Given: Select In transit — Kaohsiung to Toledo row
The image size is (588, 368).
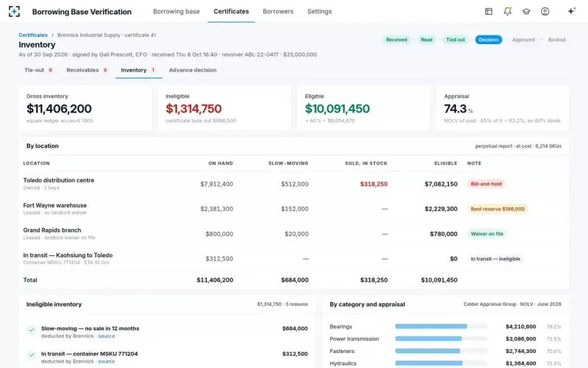Looking at the screenshot, I should (x=294, y=259).
